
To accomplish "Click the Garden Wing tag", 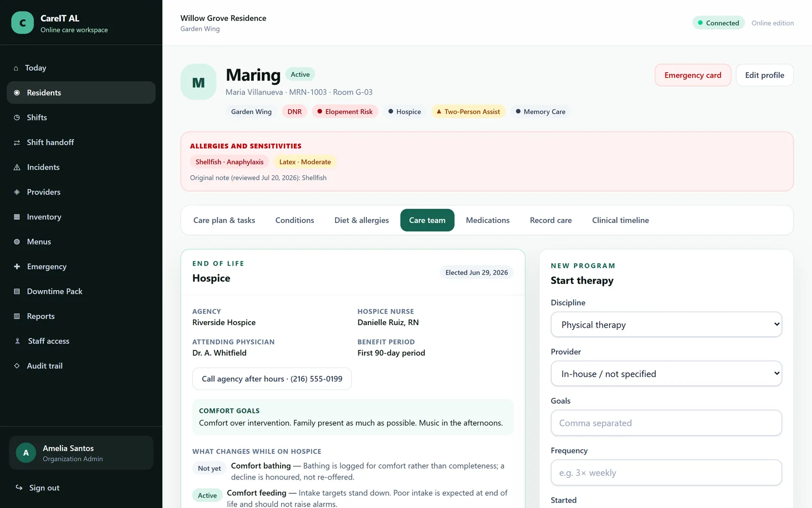I will (x=251, y=112).
